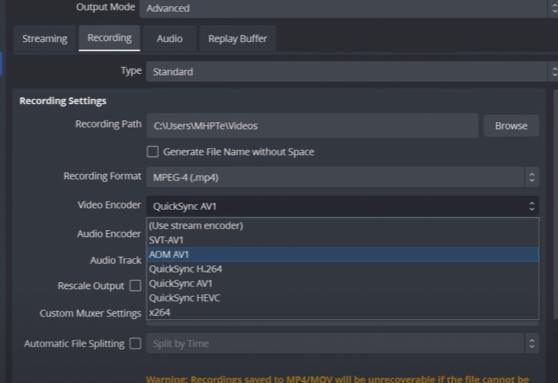Open the Audio tab
Screen dimensions: 558x383
pos(169,38)
